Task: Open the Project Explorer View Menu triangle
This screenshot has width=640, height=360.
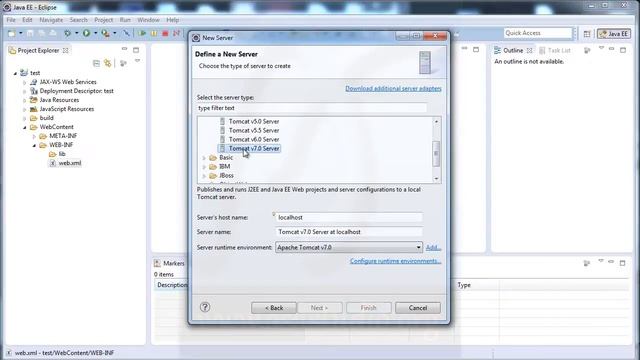Action: [138, 61]
